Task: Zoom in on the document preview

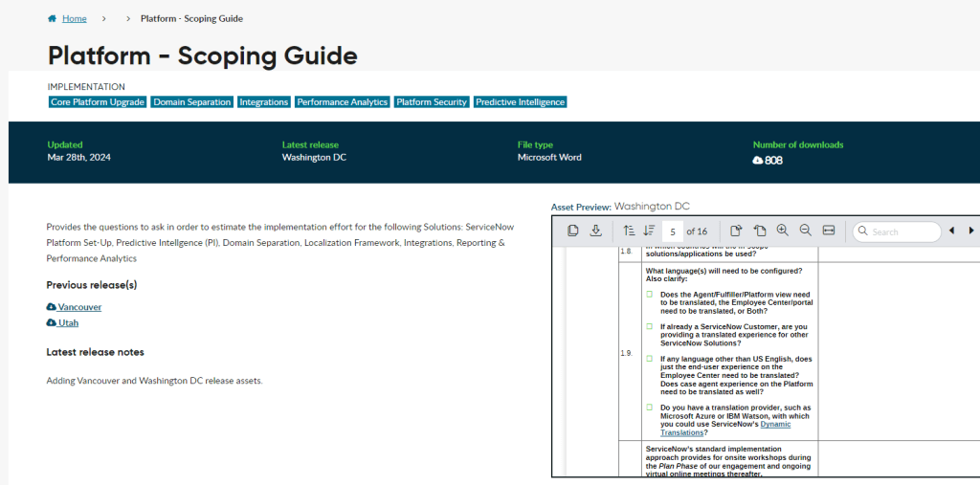Action: (783, 231)
